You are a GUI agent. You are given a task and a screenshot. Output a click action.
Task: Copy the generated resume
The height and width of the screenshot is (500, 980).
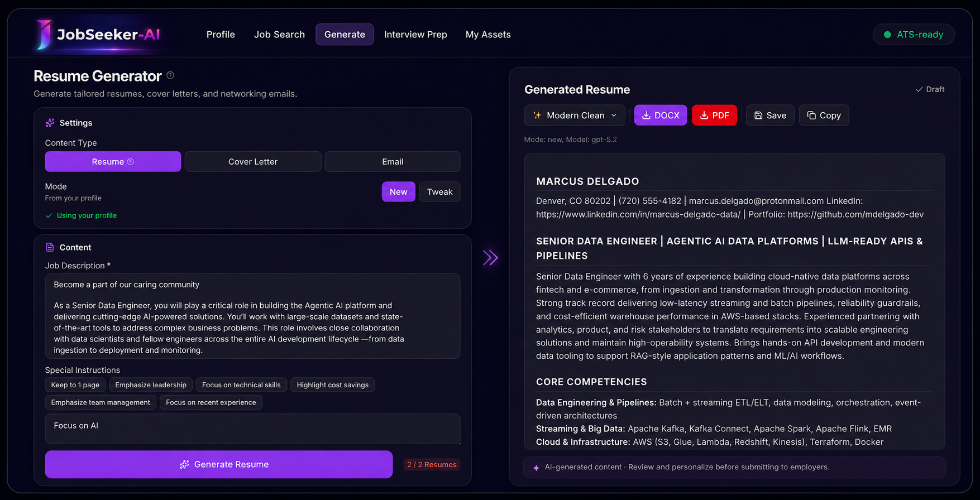click(x=824, y=116)
